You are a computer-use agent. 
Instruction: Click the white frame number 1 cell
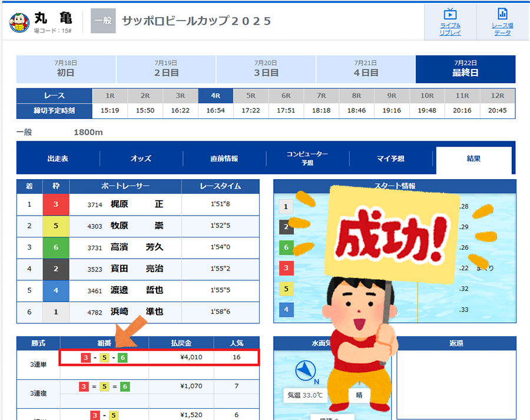(56, 312)
